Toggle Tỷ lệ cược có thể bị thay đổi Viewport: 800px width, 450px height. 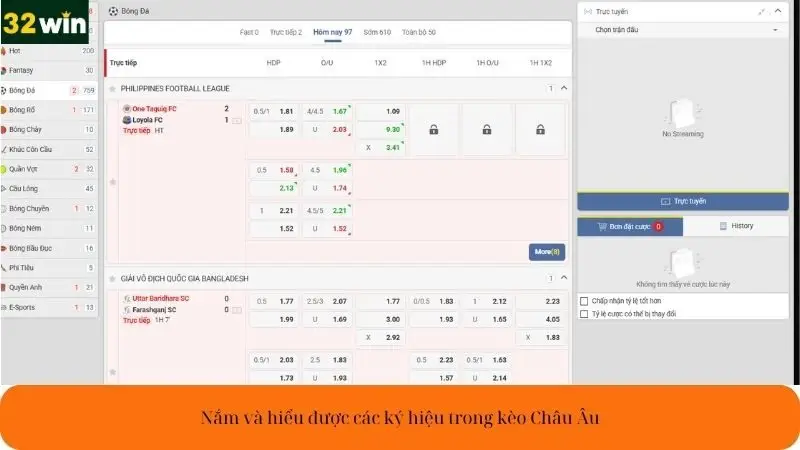[x=584, y=314]
